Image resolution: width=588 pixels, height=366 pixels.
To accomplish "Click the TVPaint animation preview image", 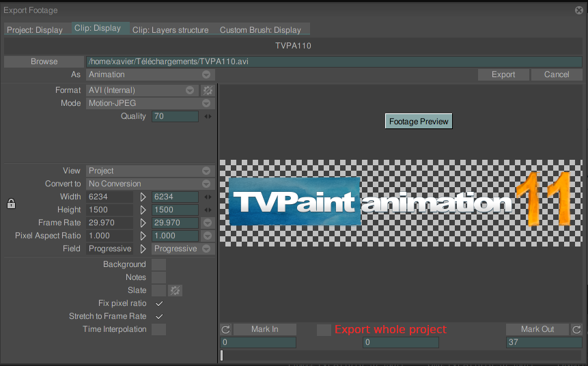I will (400, 203).
